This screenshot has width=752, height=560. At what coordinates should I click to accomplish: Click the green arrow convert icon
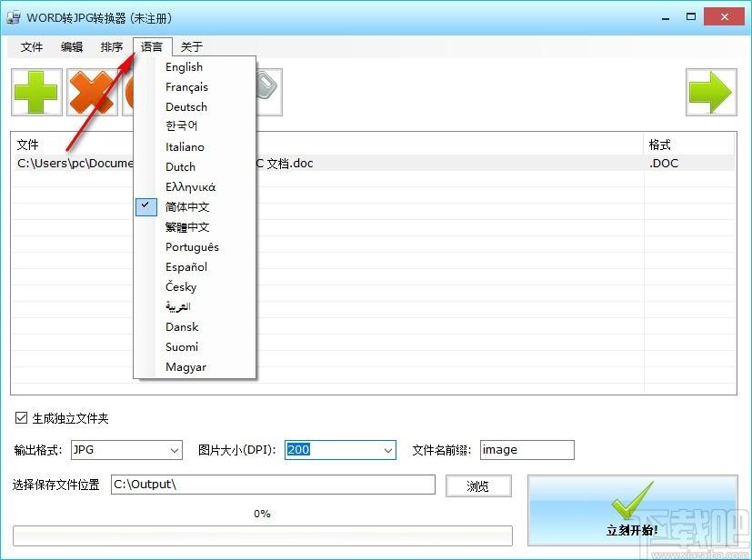tap(711, 92)
